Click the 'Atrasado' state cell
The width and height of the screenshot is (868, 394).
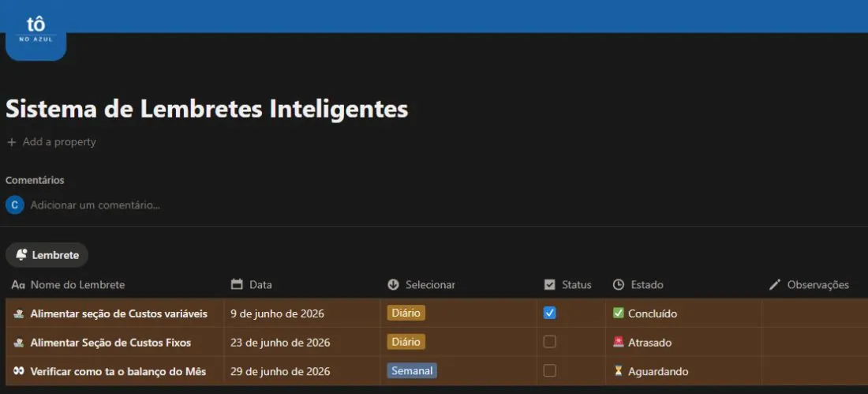tap(683, 343)
